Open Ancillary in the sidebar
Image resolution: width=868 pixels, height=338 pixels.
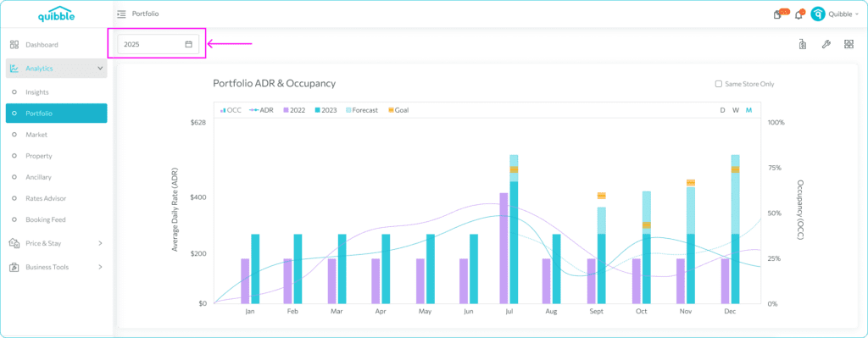click(x=39, y=178)
